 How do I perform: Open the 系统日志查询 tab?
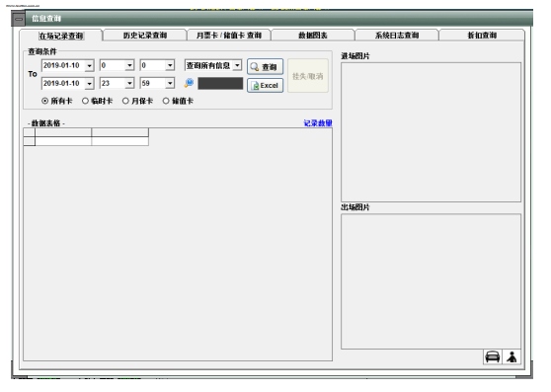tap(397, 36)
